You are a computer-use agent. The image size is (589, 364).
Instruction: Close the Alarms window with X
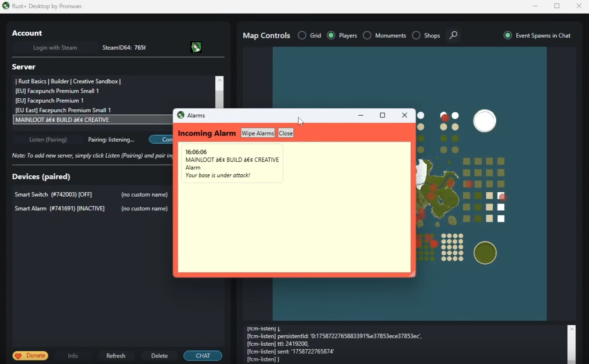point(405,115)
